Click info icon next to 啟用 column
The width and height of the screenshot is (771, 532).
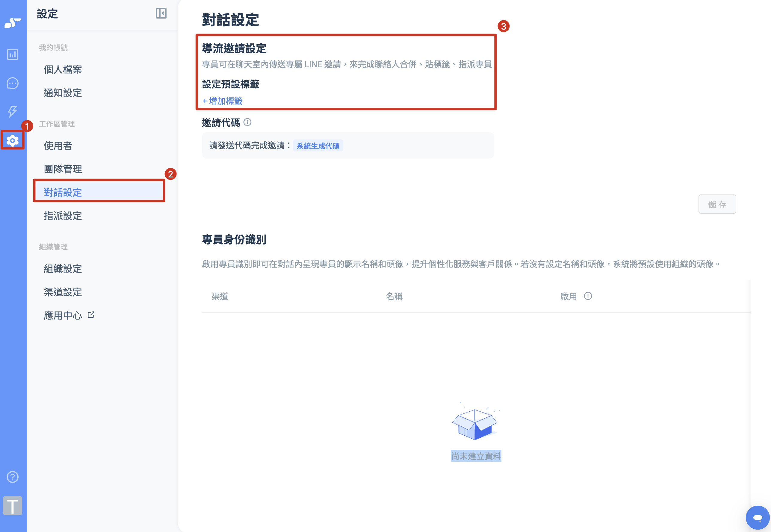[x=588, y=296]
